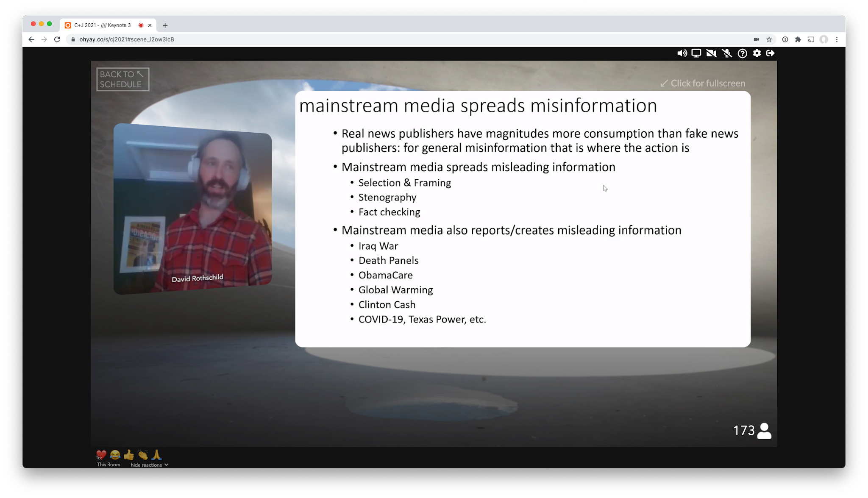The image size is (868, 498).
Task: Open the Chrome three-dot menu
Action: [x=837, y=39]
